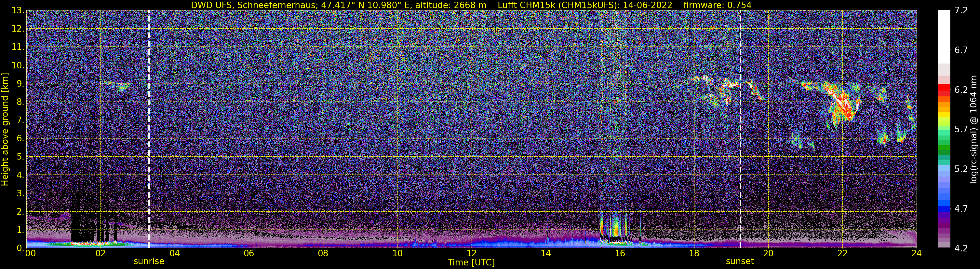
Task: Click the time axis tick '04'
Action: tap(175, 253)
